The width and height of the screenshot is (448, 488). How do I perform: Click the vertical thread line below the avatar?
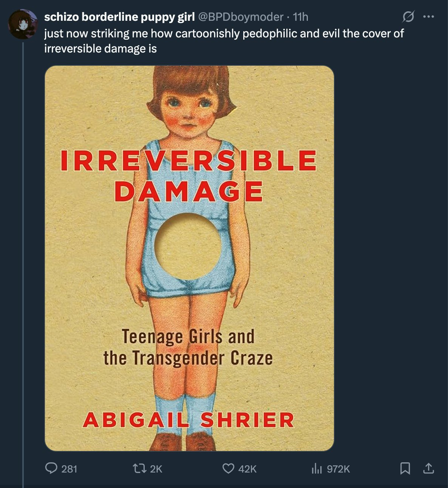coord(23,264)
